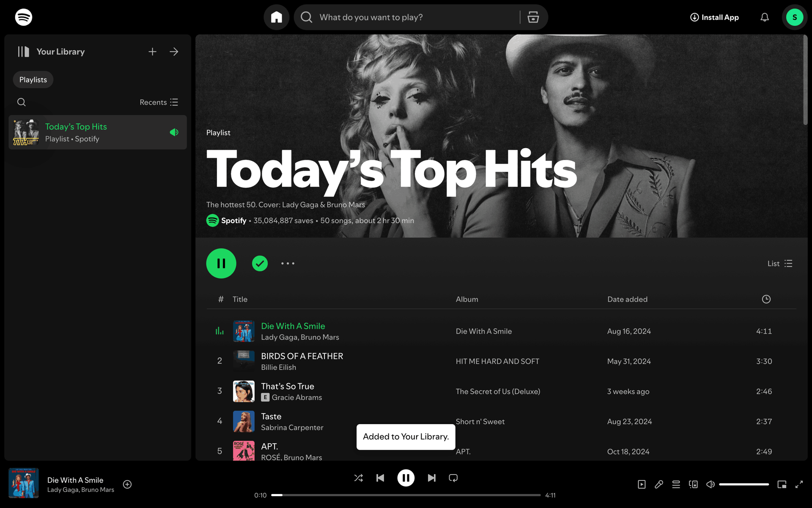The height and width of the screenshot is (508, 812).
Task: Open the now playing album cover thumbnail
Action: click(24, 483)
